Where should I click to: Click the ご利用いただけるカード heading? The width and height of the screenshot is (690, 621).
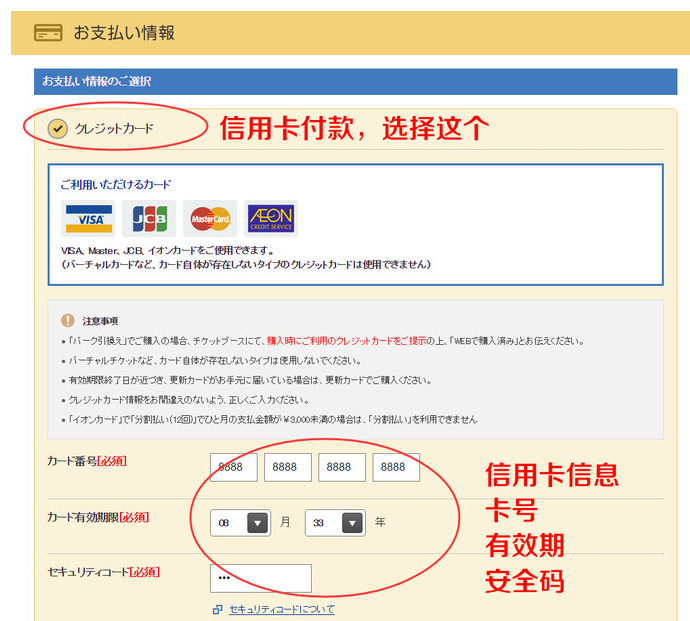click(x=116, y=184)
